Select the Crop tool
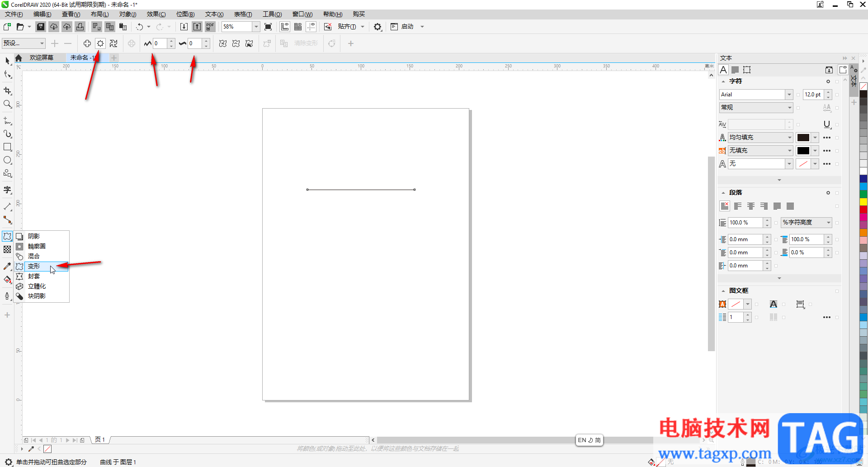This screenshot has height=467, width=868. point(7,91)
